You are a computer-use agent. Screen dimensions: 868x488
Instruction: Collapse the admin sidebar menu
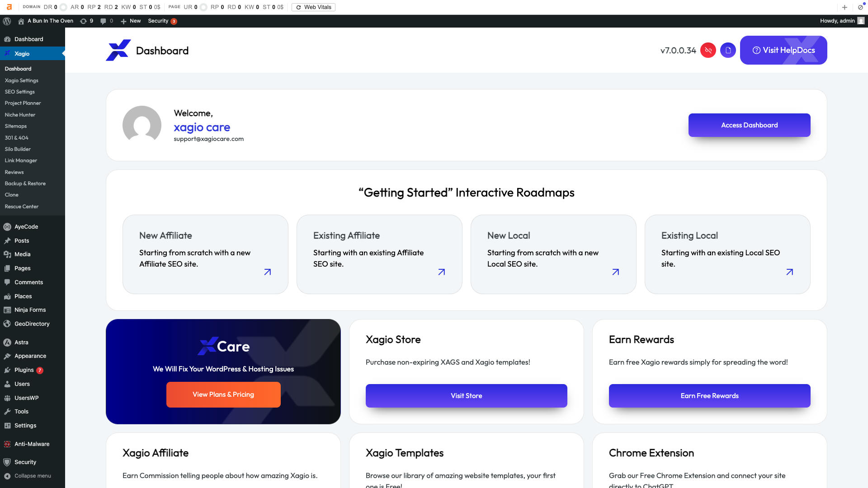coord(28,476)
